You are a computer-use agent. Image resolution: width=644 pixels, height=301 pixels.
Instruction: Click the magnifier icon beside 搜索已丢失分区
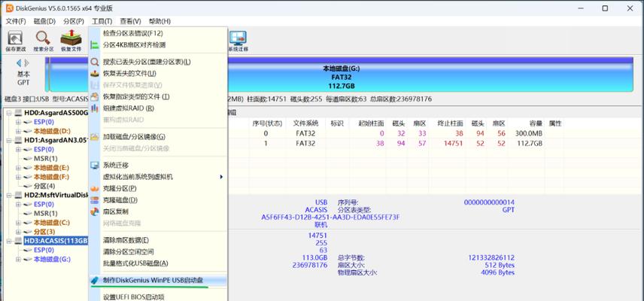pos(95,62)
